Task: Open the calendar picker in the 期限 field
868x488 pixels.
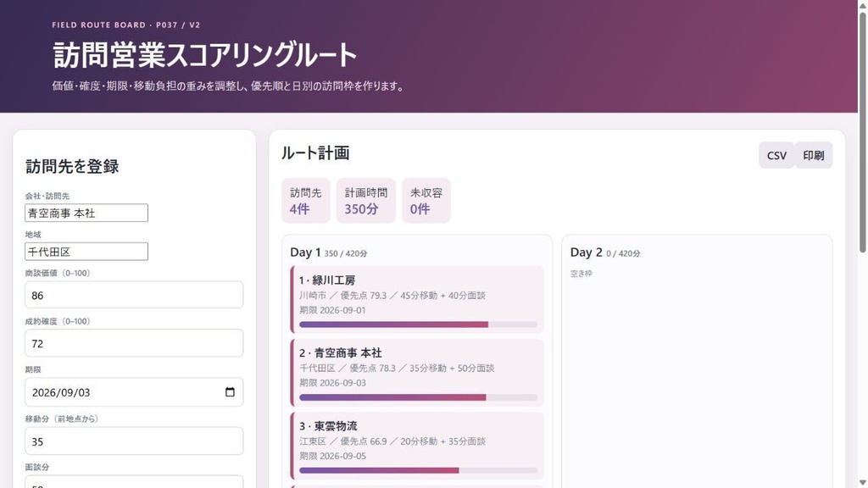Action: [x=230, y=391]
